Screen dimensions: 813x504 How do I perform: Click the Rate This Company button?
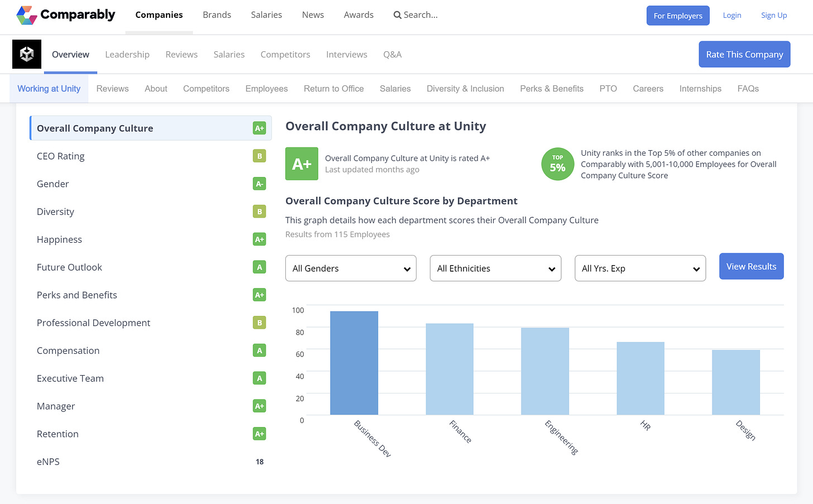pos(744,54)
